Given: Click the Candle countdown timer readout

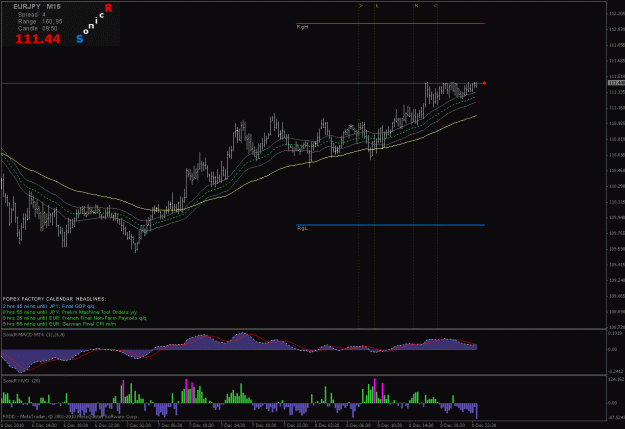Looking at the screenshot, I should [37, 28].
